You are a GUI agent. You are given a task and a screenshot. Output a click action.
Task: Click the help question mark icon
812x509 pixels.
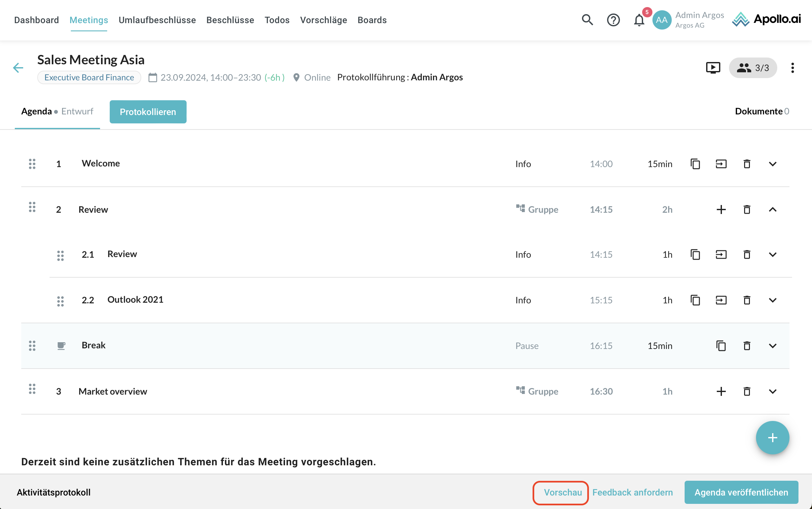pos(613,20)
